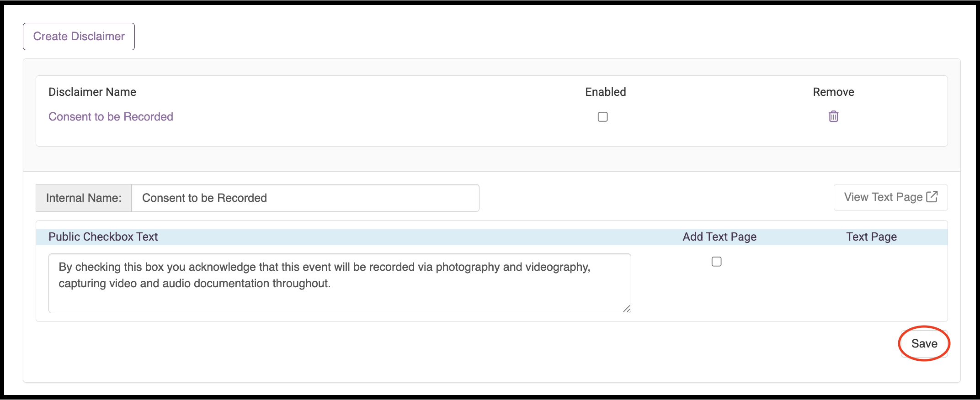Image resolution: width=980 pixels, height=400 pixels.
Task: Tick the Add Text Page checkbox
Action: coord(716,262)
